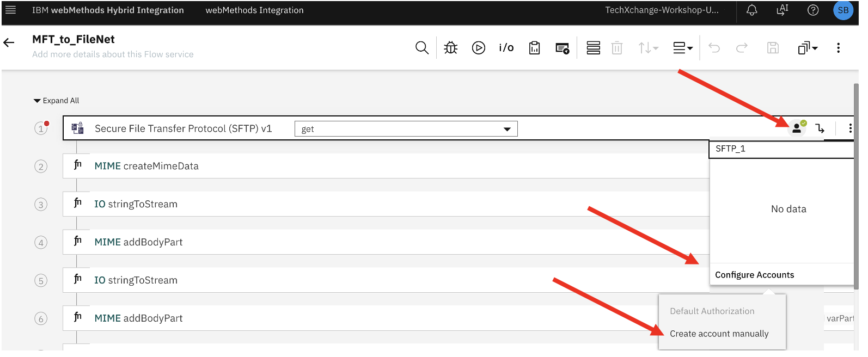Click the fn icon of step 4 addBodyPart
Screen dimensions: 868x357
pyautogui.click(x=78, y=241)
